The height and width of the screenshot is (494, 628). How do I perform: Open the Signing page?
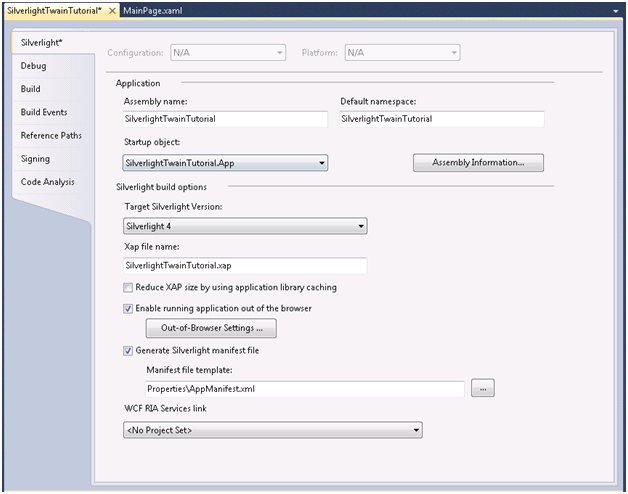click(53, 159)
